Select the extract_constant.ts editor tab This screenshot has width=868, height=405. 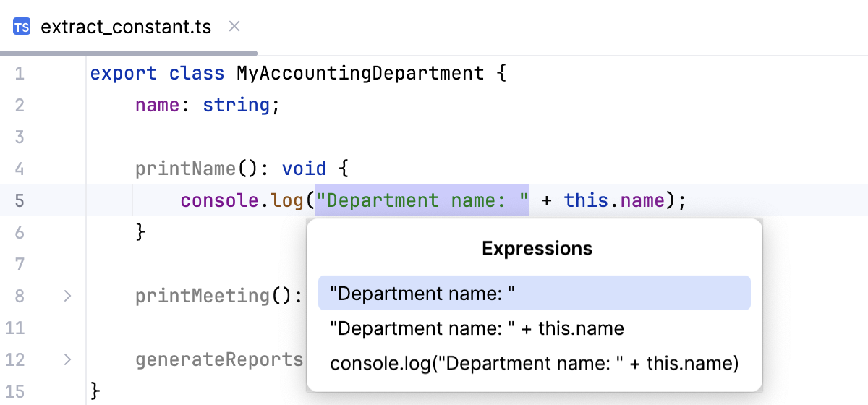[126, 27]
